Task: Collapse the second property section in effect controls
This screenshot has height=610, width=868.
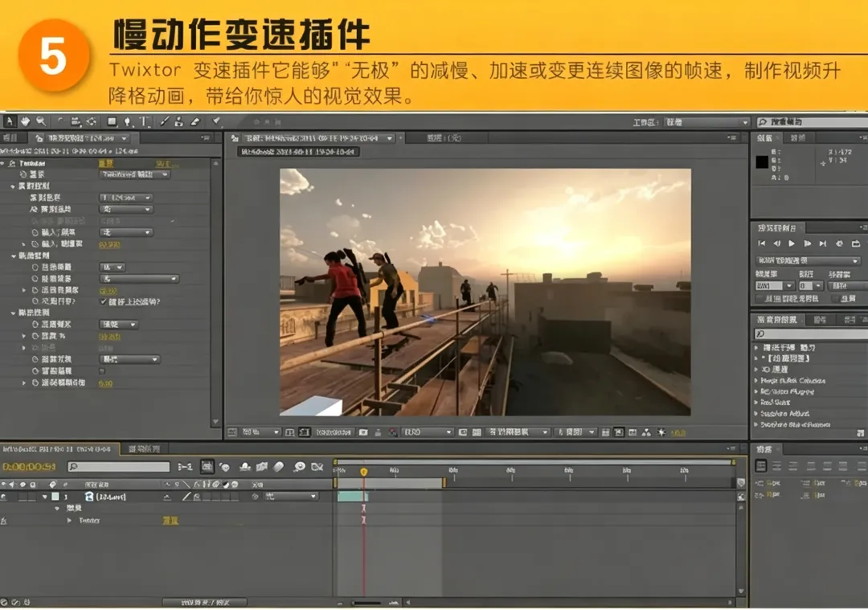Action: [14, 256]
